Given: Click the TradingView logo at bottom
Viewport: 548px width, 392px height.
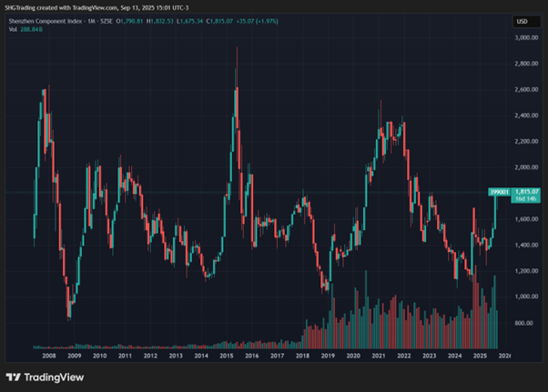Looking at the screenshot, I should click(x=46, y=377).
